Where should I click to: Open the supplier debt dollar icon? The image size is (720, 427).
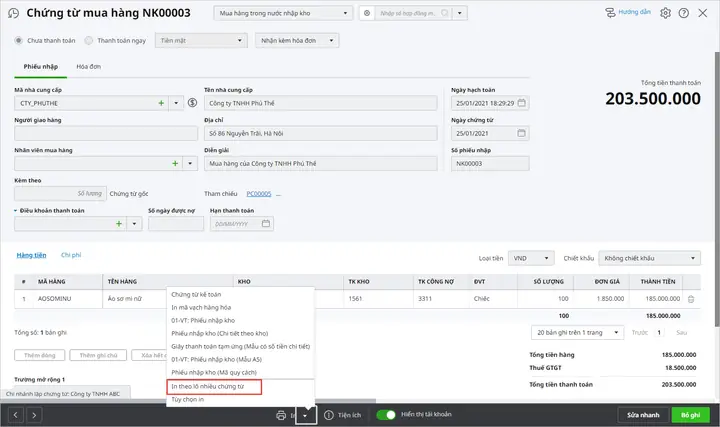click(192, 103)
